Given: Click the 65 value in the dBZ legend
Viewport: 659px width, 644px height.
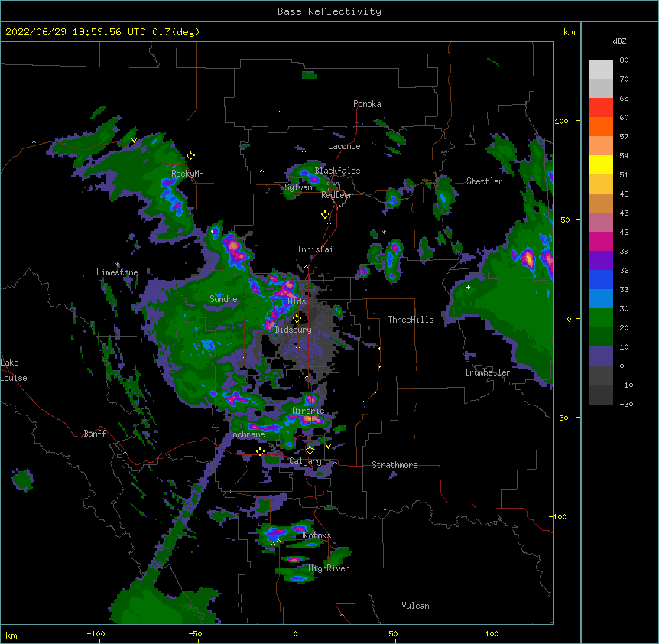Looking at the screenshot, I should click(x=624, y=98).
